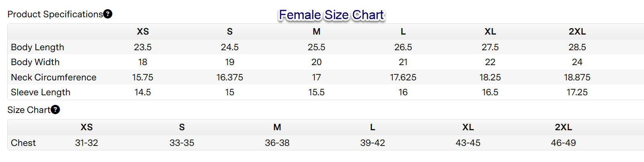The width and height of the screenshot is (644, 162).
Task: Click the Chest row label
Action: click(x=23, y=143)
